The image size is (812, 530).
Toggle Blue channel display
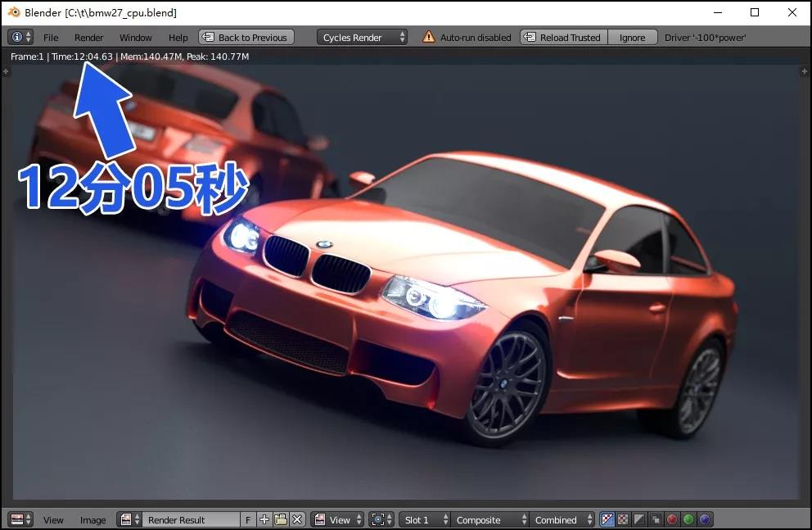705,519
